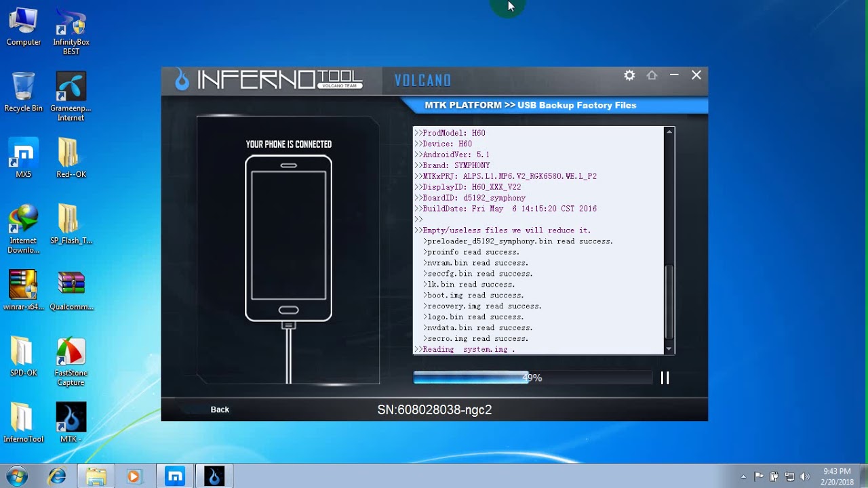Open Windows Start menu
Screen dimensions: 868x488
click(x=16, y=476)
